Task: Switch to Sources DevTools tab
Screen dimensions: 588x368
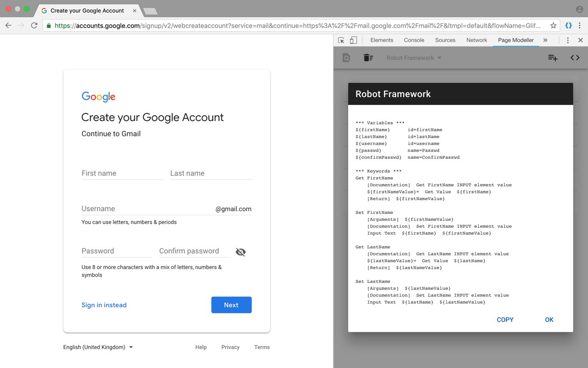Action: [445, 40]
